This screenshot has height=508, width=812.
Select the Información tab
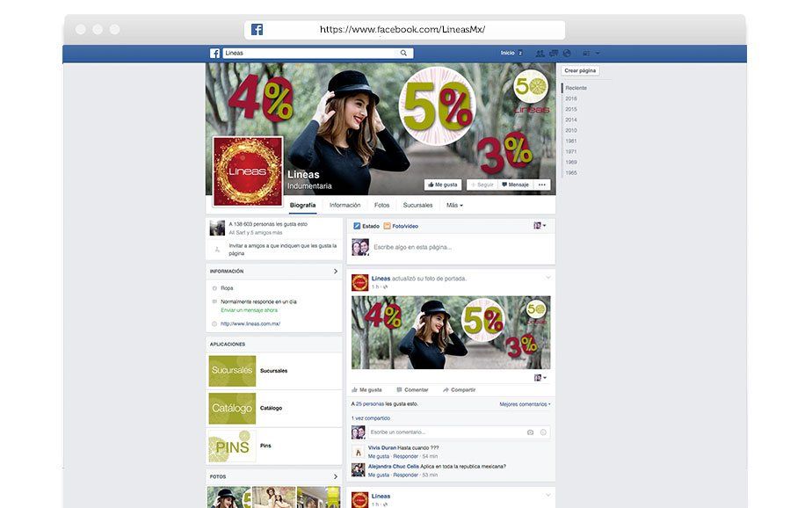coord(344,205)
